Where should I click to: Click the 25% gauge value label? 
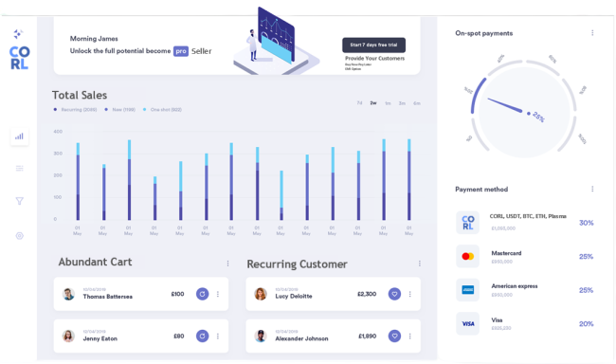[x=538, y=118]
